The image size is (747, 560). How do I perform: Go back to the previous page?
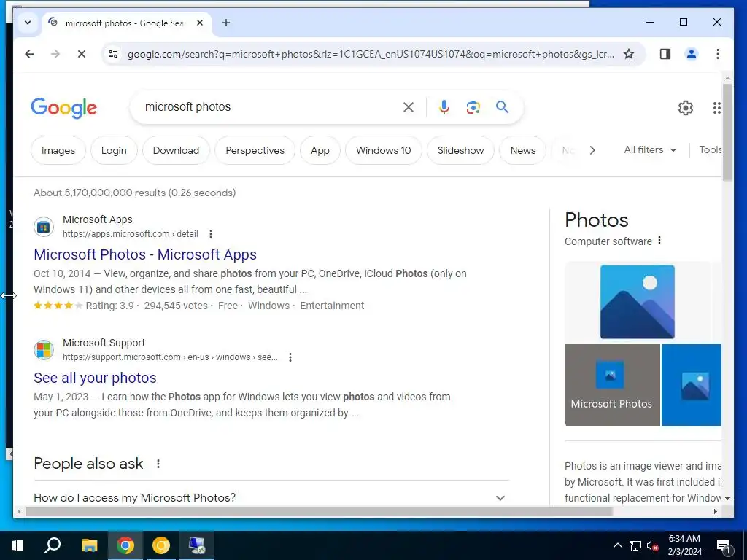tap(29, 54)
